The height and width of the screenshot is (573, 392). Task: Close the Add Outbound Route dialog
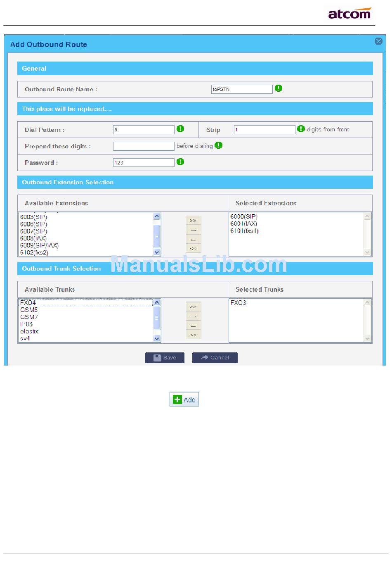[378, 41]
